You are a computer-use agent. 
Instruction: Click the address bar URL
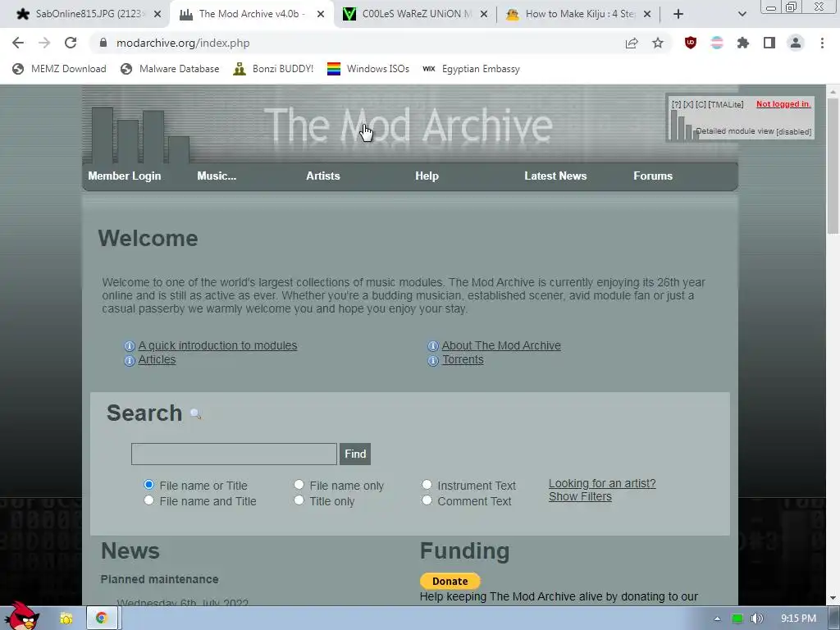[183, 43]
